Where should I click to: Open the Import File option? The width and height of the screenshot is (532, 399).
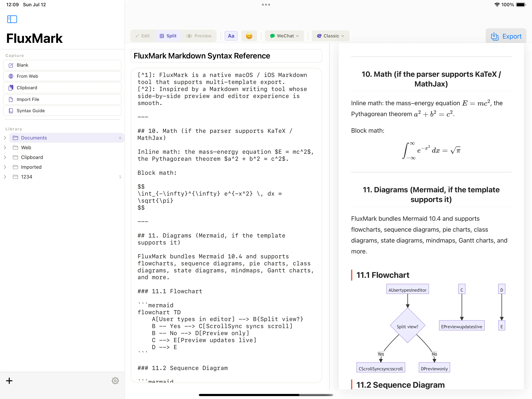(62, 99)
